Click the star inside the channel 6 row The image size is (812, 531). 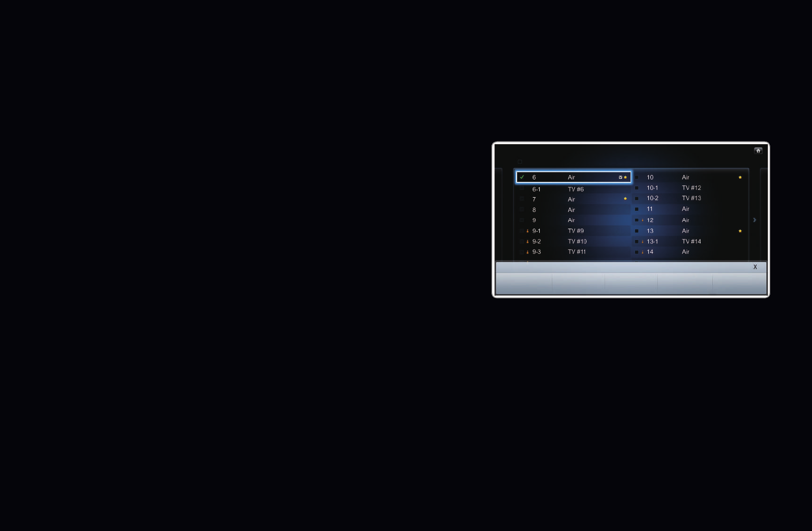point(626,177)
